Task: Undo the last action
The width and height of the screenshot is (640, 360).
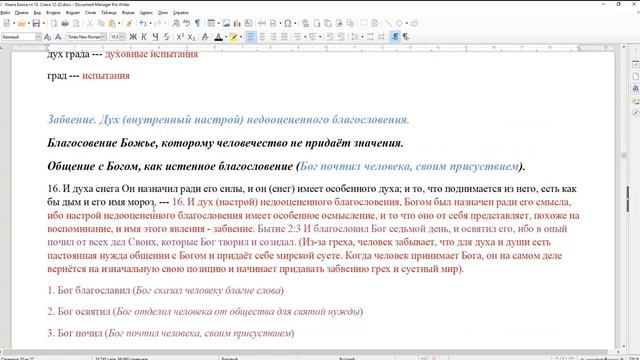Action: point(142,23)
